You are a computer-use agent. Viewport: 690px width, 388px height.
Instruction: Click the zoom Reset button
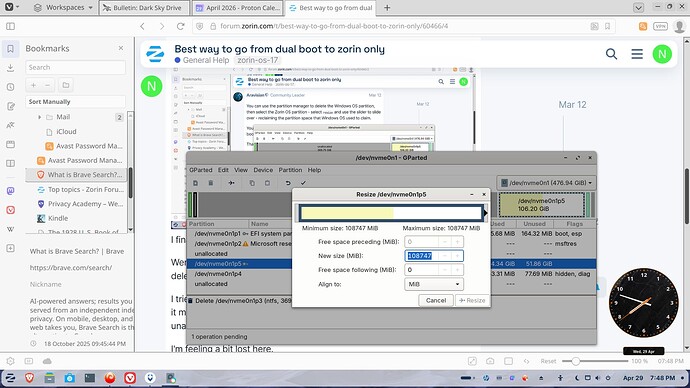point(548,361)
